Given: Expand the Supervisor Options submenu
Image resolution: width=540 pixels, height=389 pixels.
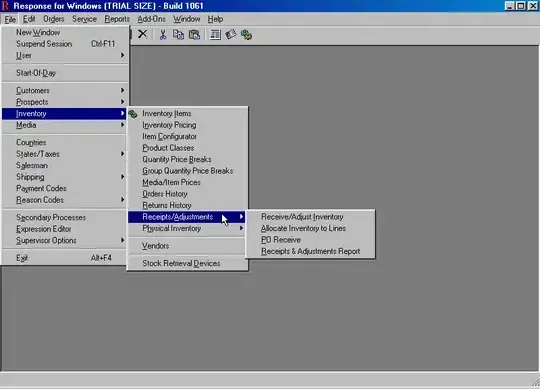Looking at the screenshot, I should (x=65, y=240).
